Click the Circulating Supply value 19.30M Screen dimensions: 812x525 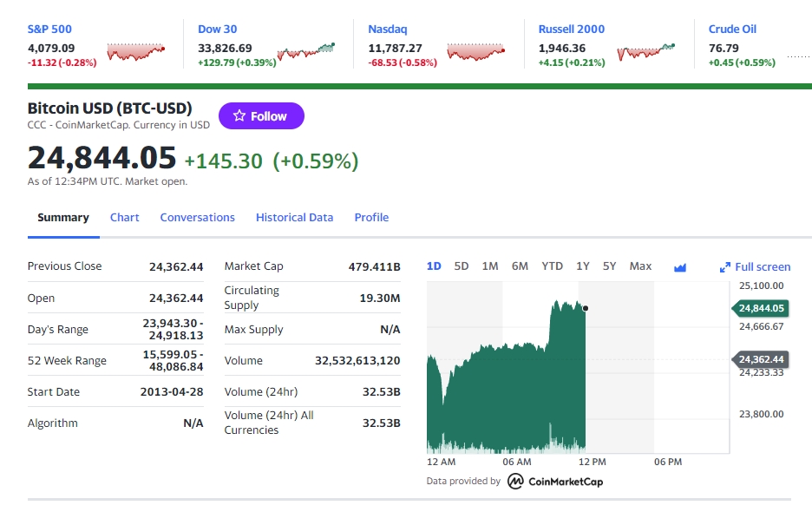(x=380, y=299)
